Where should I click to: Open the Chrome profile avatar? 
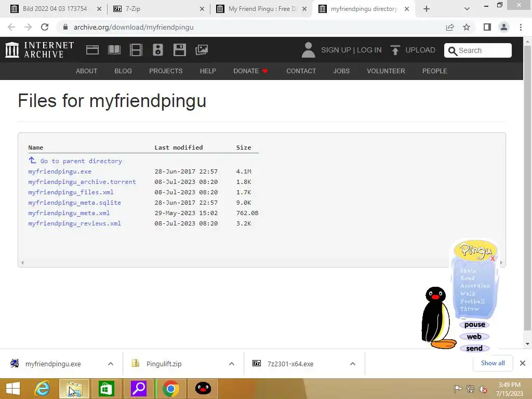tap(504, 27)
